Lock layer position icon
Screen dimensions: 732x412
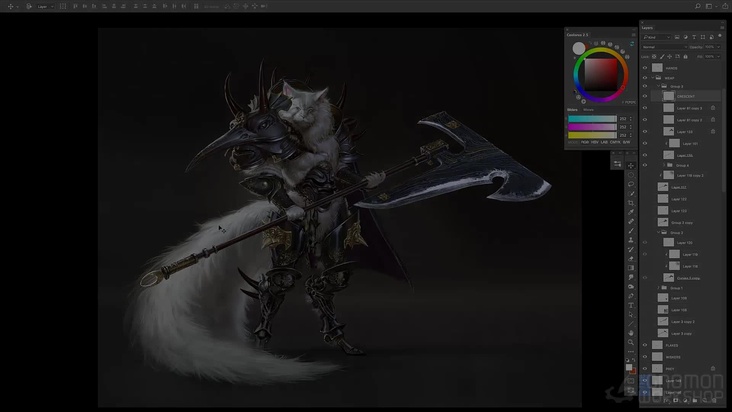click(x=669, y=56)
